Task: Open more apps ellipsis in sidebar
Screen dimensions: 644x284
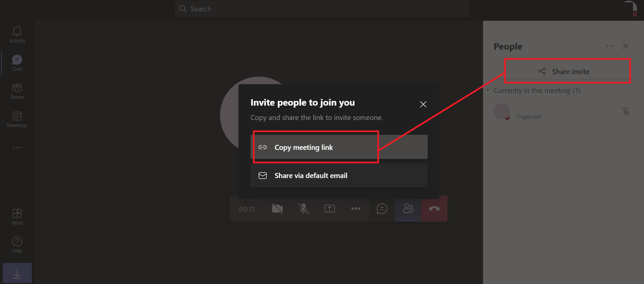Action: click(17, 148)
